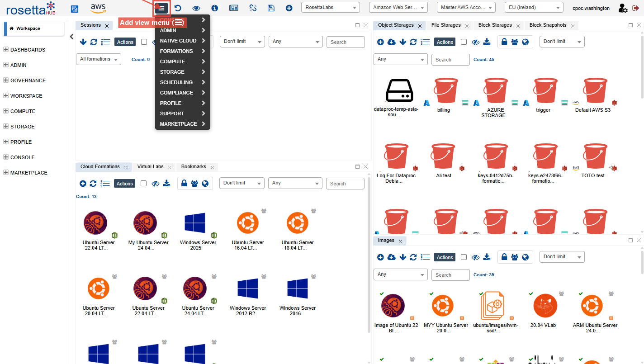Click the undo/reset arrow icon in top toolbar
644x364 pixels.
[x=178, y=8]
